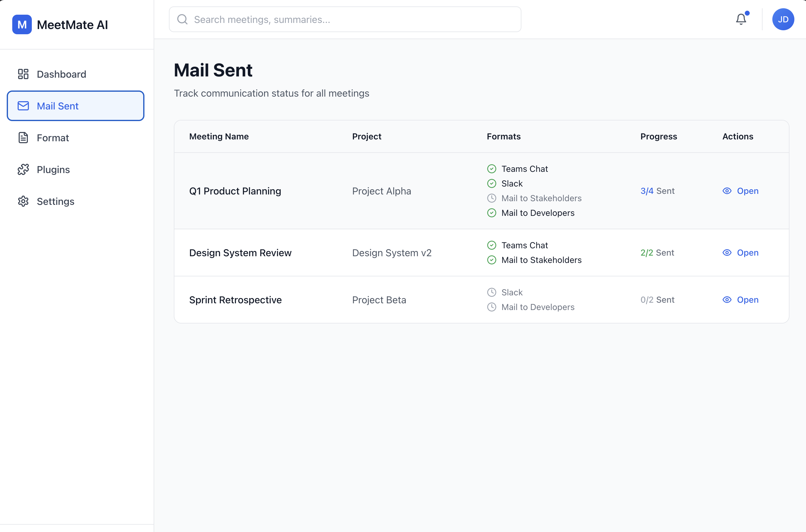Click the MeetMate AI logo icon
806x532 pixels.
click(x=22, y=24)
